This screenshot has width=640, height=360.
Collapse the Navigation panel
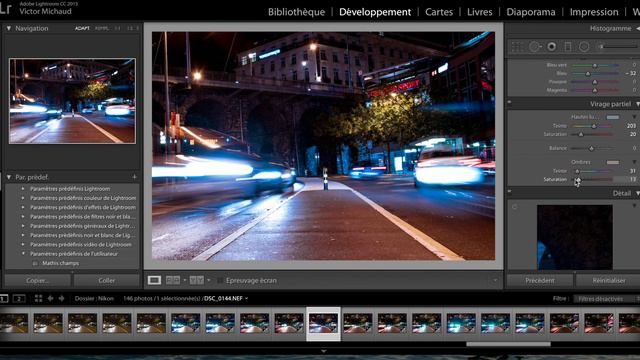(9, 28)
